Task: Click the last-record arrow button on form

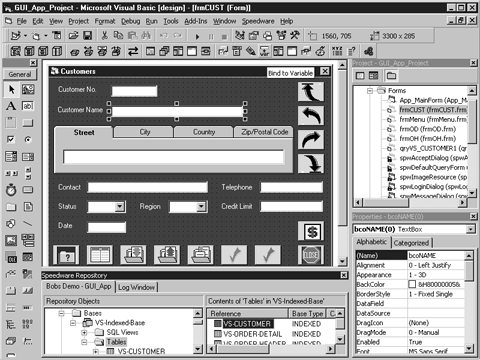Action: point(311,164)
